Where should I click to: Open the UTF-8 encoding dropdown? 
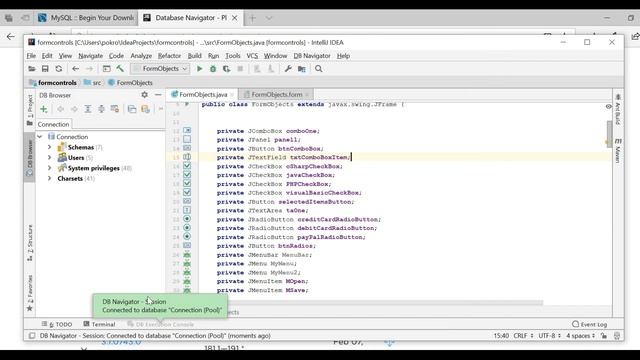coord(549,336)
